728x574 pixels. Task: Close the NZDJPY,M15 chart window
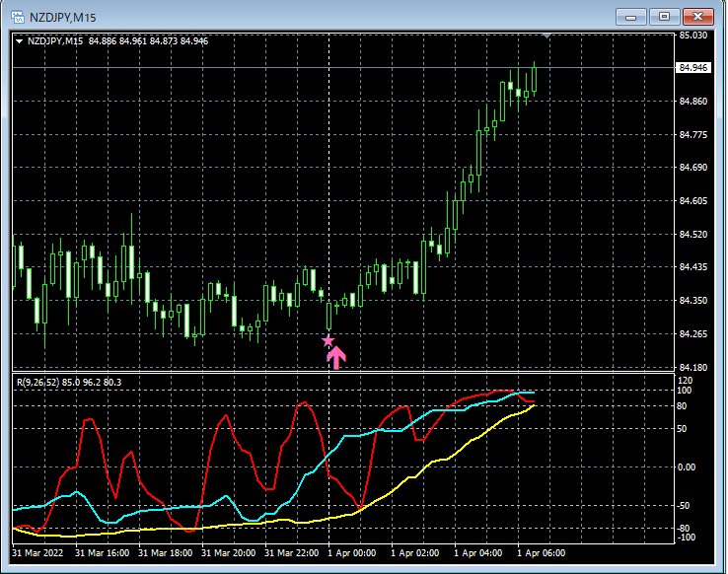pos(697,17)
